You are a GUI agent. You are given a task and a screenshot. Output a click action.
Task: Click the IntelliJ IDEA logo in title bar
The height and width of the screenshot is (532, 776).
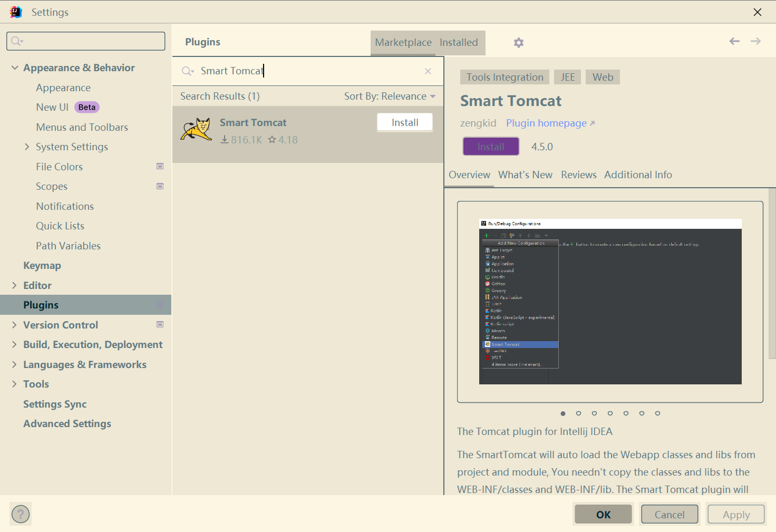coord(16,12)
